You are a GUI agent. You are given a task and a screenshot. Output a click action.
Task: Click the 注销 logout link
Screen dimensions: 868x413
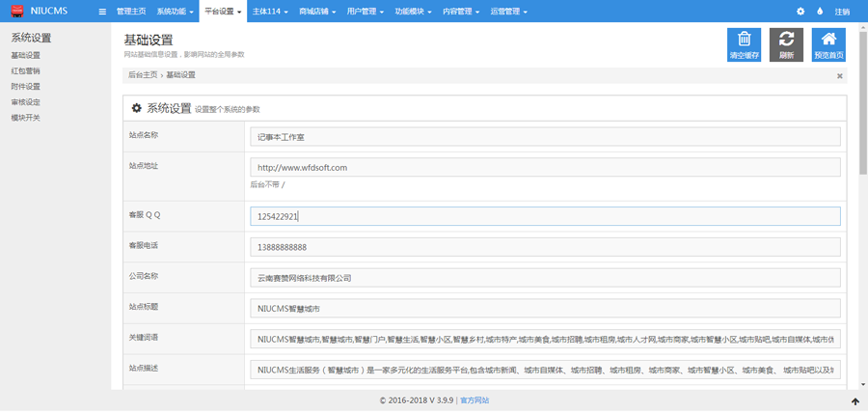pyautogui.click(x=842, y=12)
